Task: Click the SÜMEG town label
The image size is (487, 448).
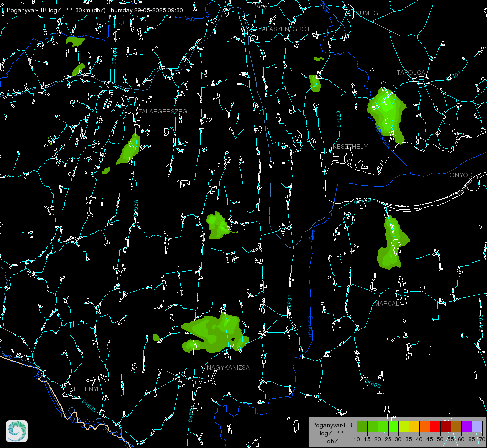Action: [x=367, y=13]
